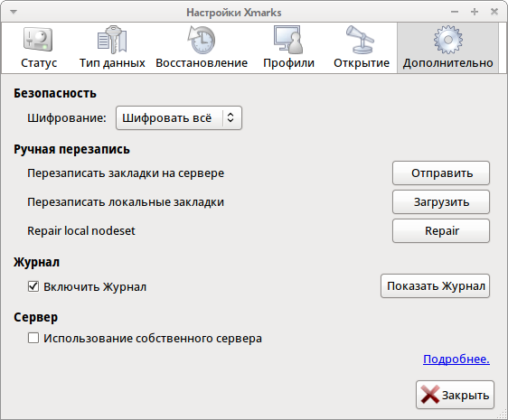Screen dimensions: 508x420
Task: Click the Сервер section heading
Action: click(35, 317)
